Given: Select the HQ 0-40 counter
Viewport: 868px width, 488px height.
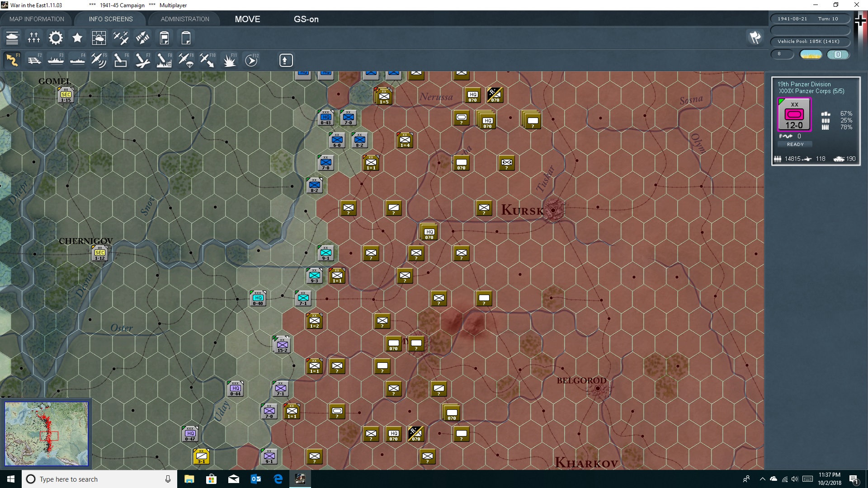Looking at the screenshot, I should coord(258,298).
